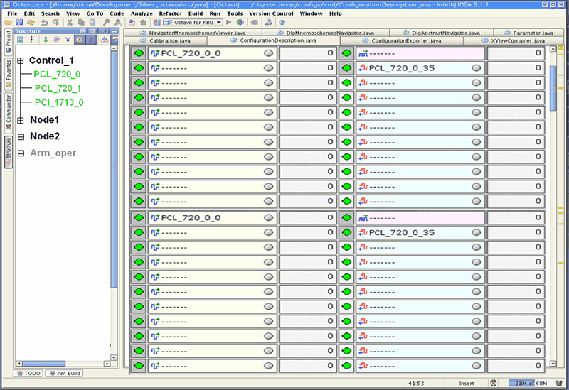
Task: Click the Cut scissors toolbar icon
Action: coord(70,22)
